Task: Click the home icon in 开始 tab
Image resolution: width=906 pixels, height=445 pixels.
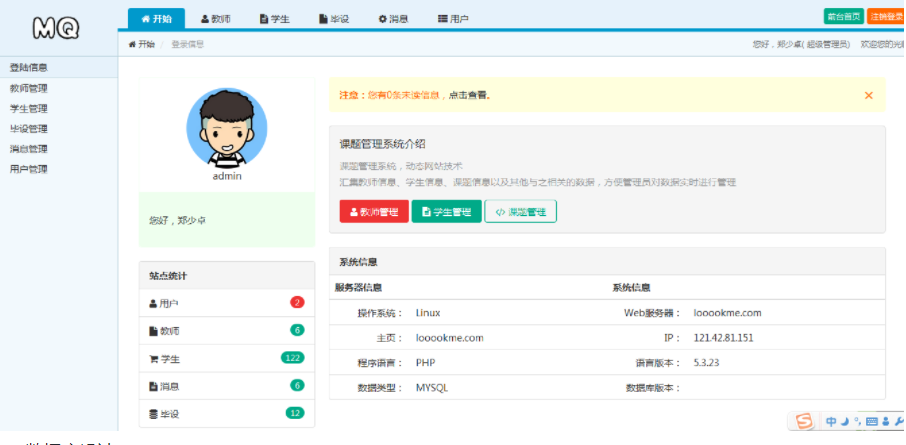Action: [x=146, y=18]
